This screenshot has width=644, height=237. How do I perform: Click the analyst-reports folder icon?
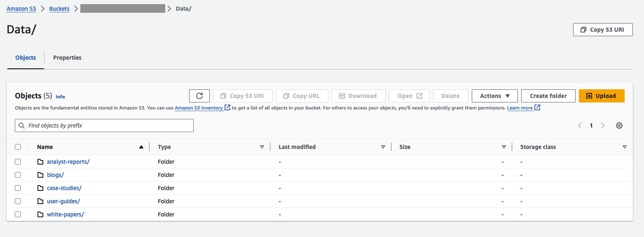point(40,162)
